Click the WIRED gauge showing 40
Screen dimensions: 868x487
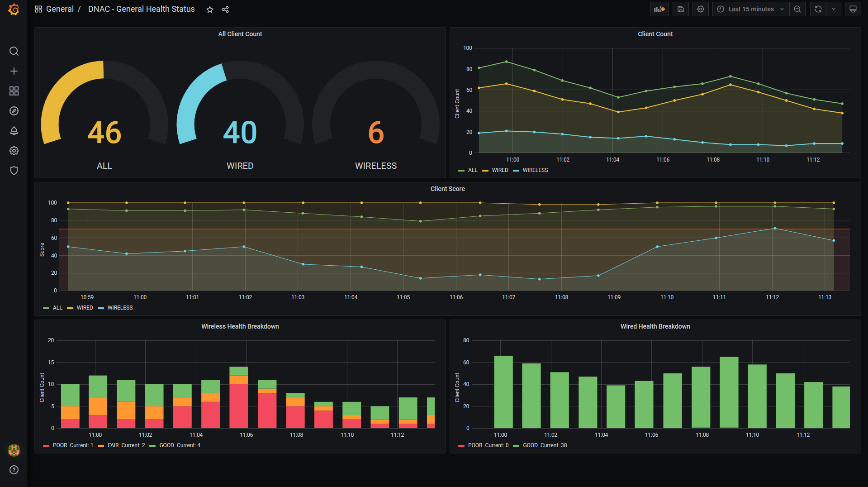(240, 115)
